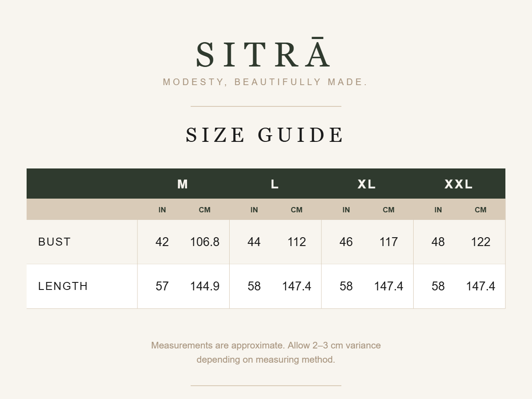Click the 'depending on measuring method.' line

266,360
